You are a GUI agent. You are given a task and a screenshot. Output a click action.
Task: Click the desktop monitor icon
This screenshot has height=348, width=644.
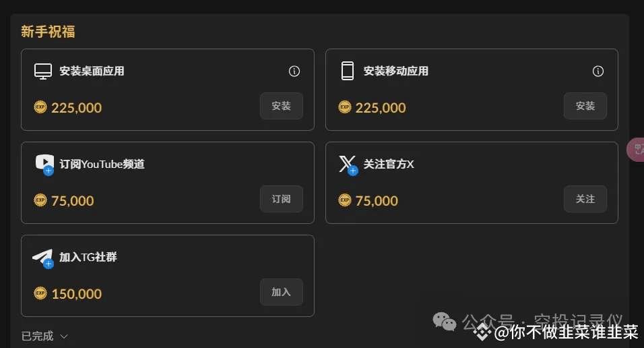pyautogui.click(x=42, y=71)
